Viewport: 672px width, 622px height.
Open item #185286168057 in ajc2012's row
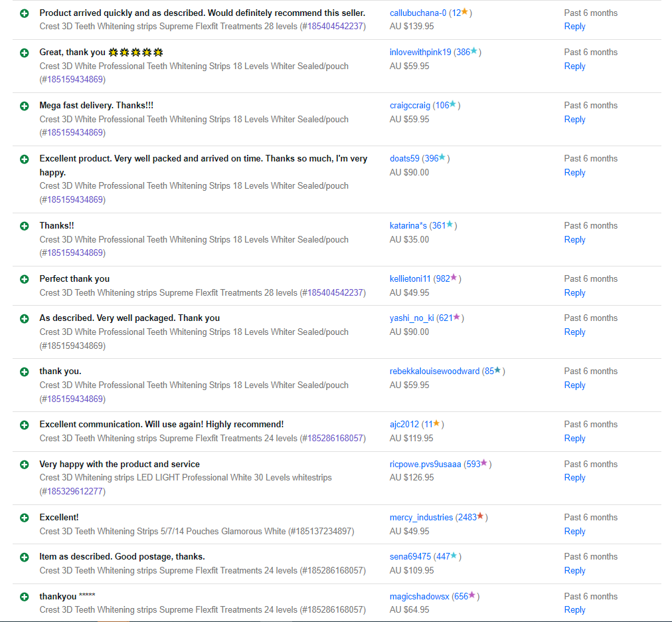coord(335,439)
